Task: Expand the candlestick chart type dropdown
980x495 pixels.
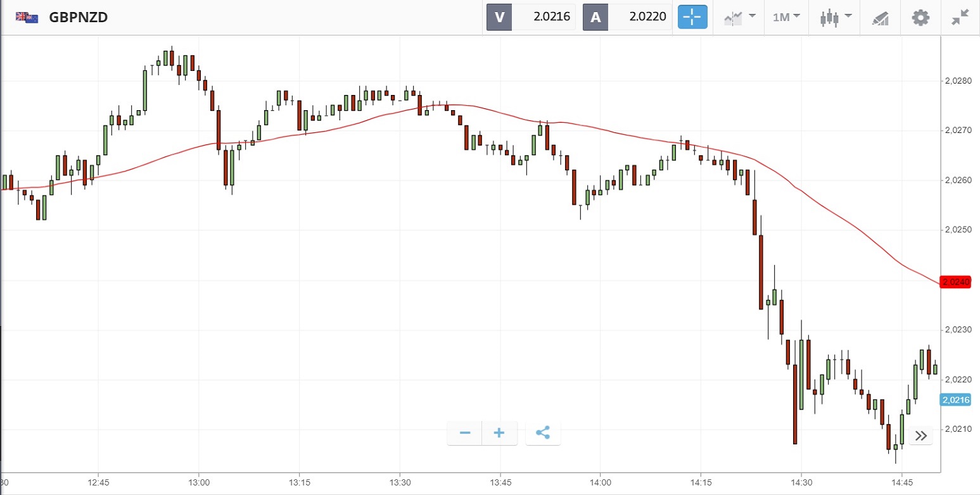Action: (x=835, y=17)
